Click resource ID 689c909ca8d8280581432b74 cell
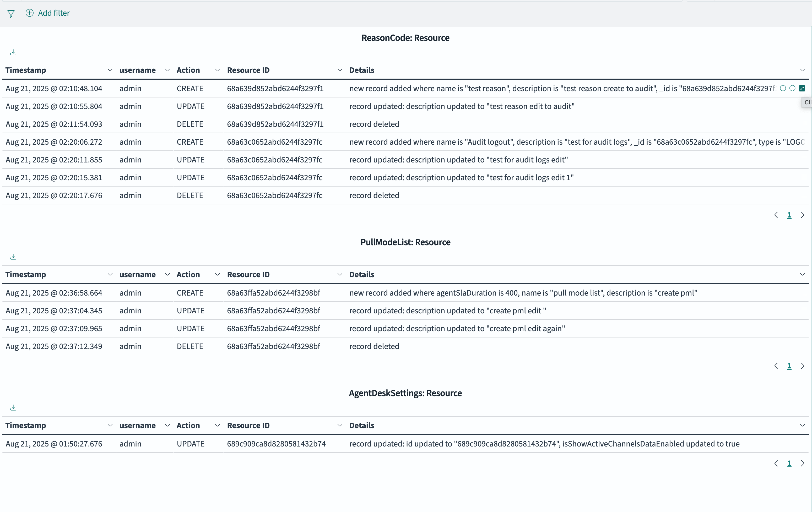Screen dimensions: 812x512 [x=276, y=444]
